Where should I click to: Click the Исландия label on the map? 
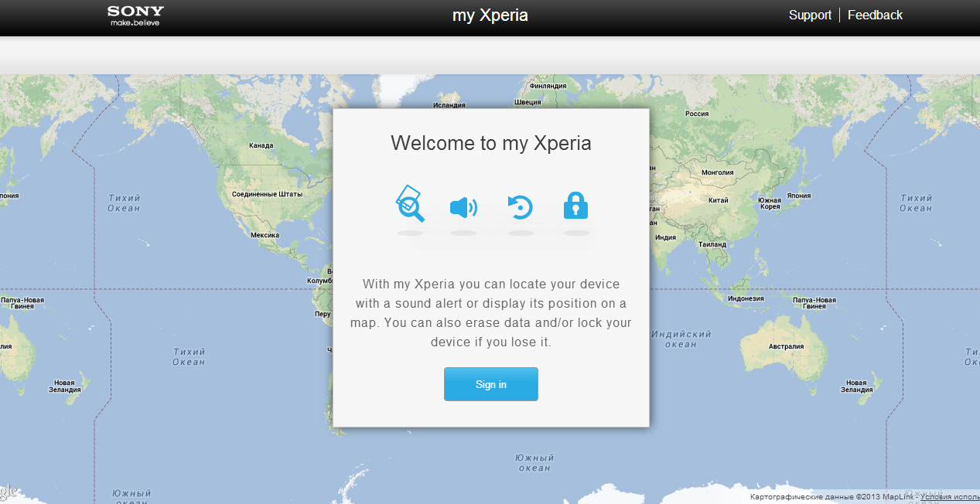point(449,105)
